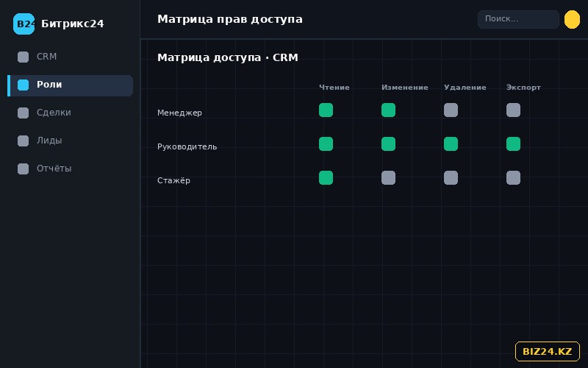Viewport: 588px width, 368px height.
Task: Click the Отчёты sidebar icon
Action: [x=24, y=169]
